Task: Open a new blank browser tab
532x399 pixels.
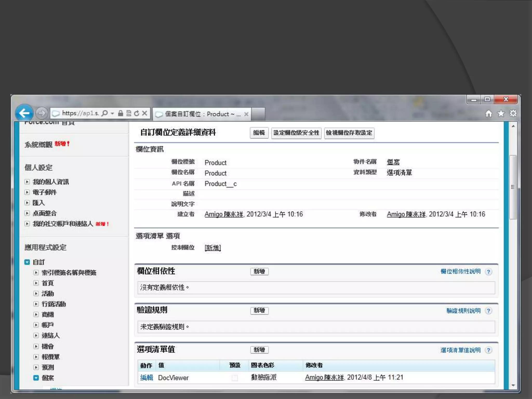Action: [x=258, y=114]
